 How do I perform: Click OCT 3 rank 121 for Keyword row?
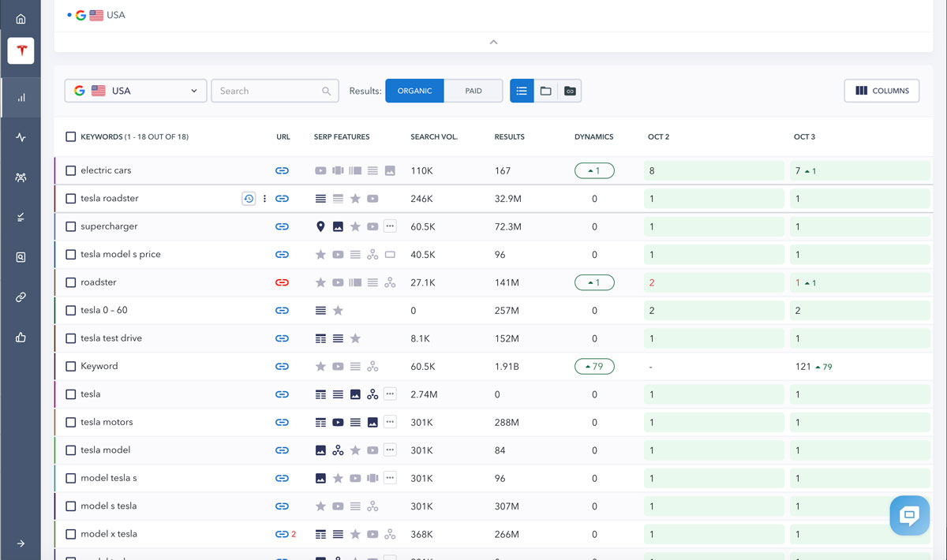point(803,366)
